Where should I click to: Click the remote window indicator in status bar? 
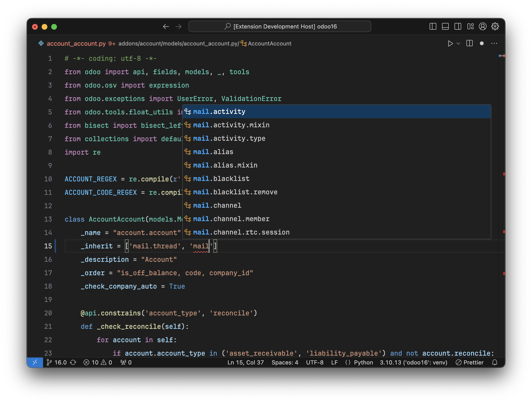tap(35, 362)
